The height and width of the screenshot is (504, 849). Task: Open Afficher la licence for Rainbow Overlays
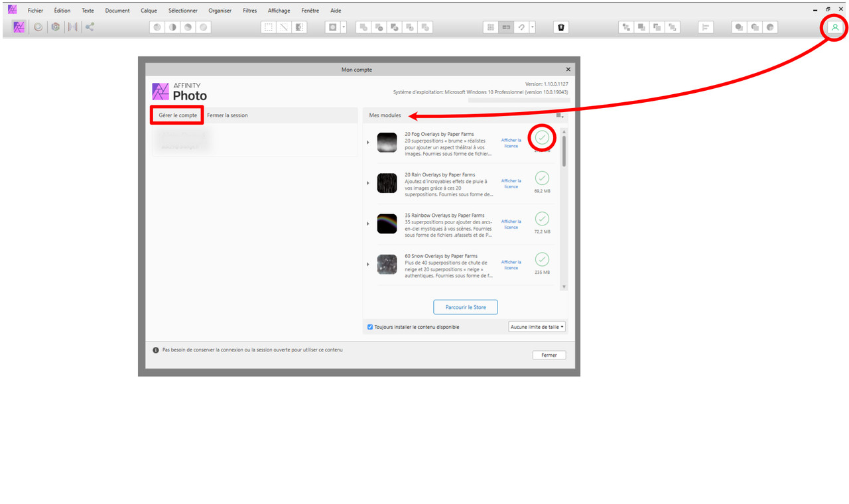[x=511, y=224]
